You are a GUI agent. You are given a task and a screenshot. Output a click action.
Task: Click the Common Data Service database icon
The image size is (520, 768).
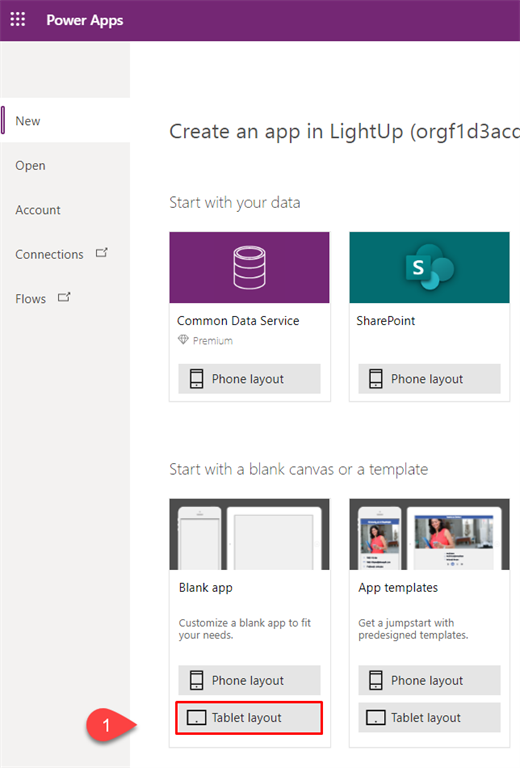(249, 268)
